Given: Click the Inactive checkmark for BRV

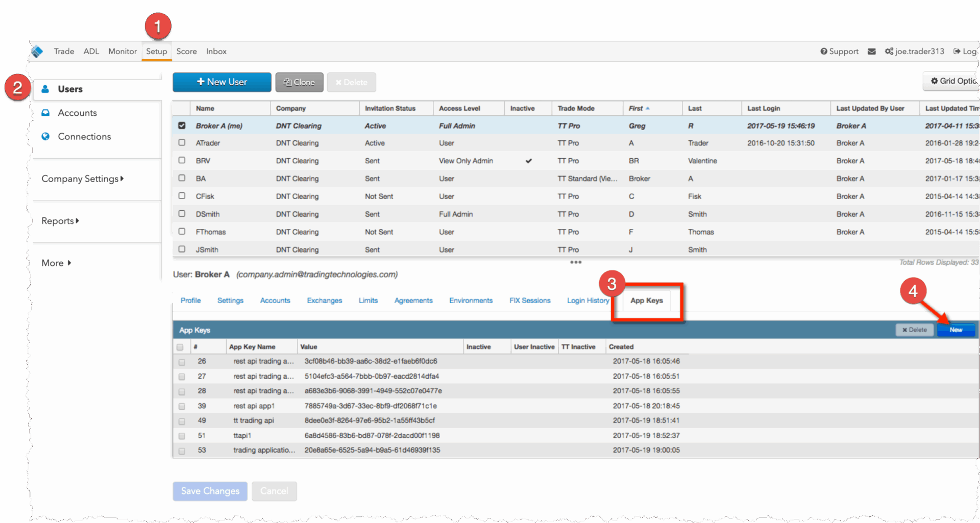Looking at the screenshot, I should coord(529,161).
